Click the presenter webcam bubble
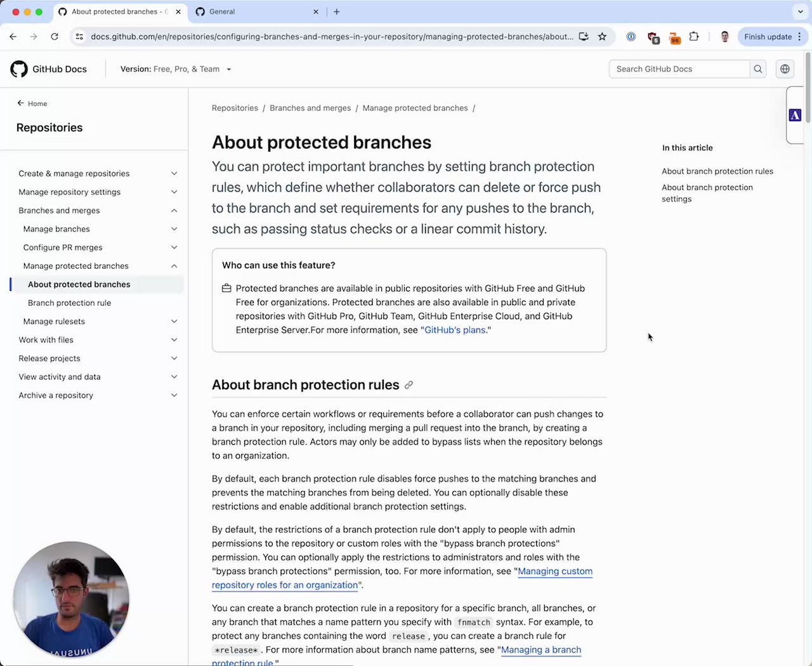Viewport: 812px width, 666px height. click(71, 599)
